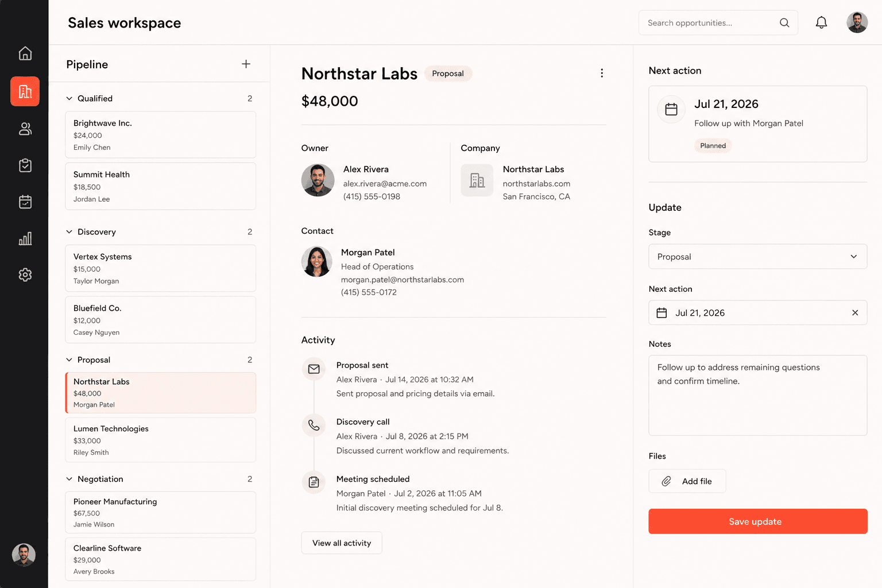Click into the Notes text area
Screen dimensions: 882x588
(757, 395)
